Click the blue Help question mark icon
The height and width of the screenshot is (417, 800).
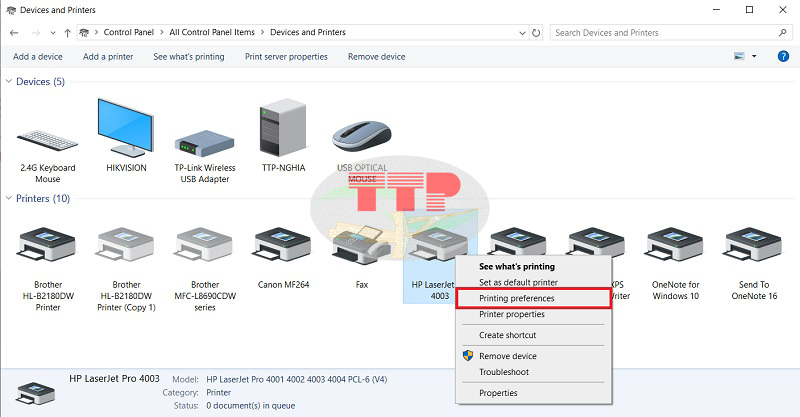coord(783,57)
